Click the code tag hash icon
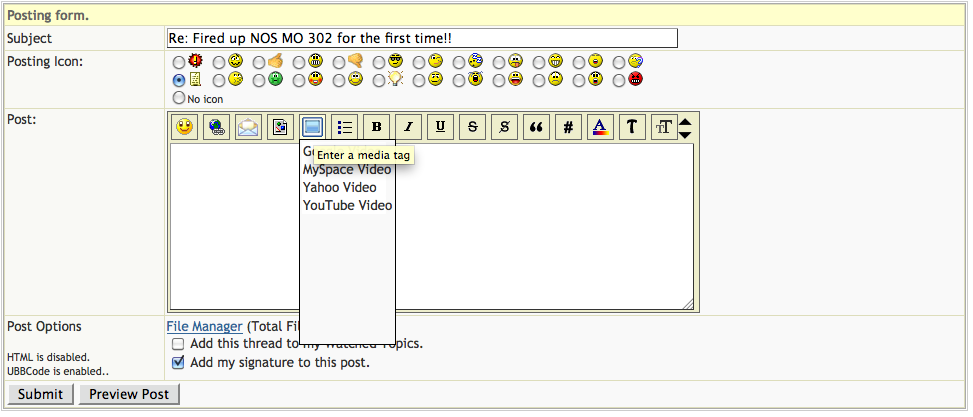Screen dimensions: 973x417 pos(568,127)
